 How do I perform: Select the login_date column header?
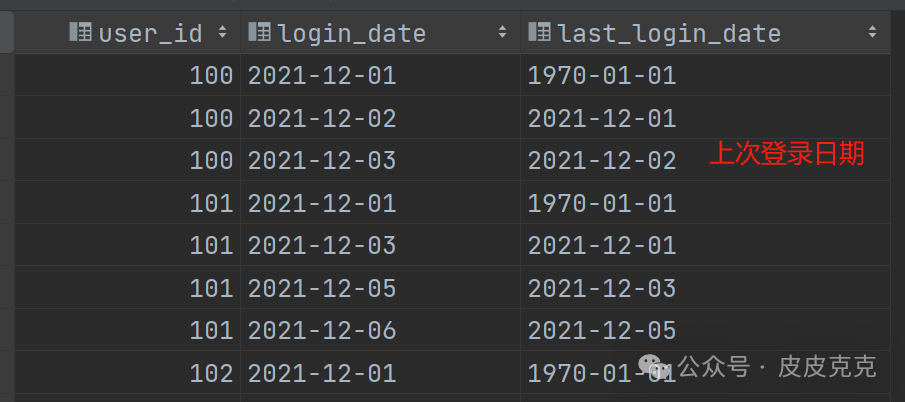[x=380, y=33]
